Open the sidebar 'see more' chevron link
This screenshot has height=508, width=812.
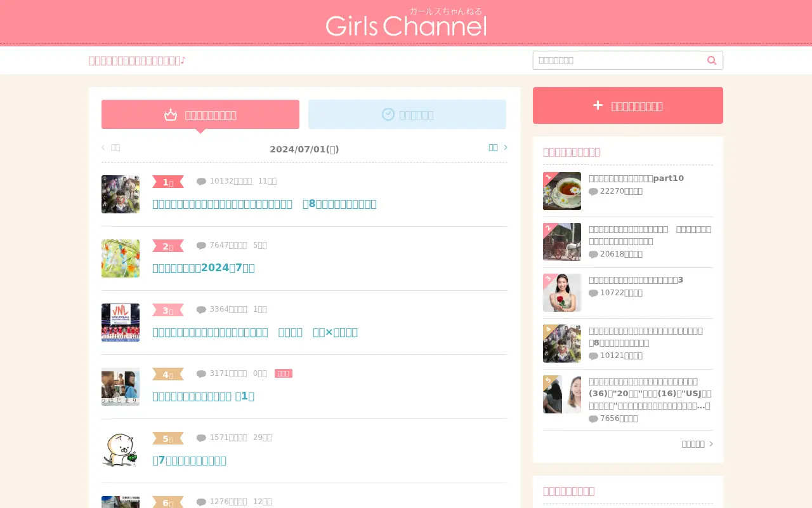pos(697,444)
